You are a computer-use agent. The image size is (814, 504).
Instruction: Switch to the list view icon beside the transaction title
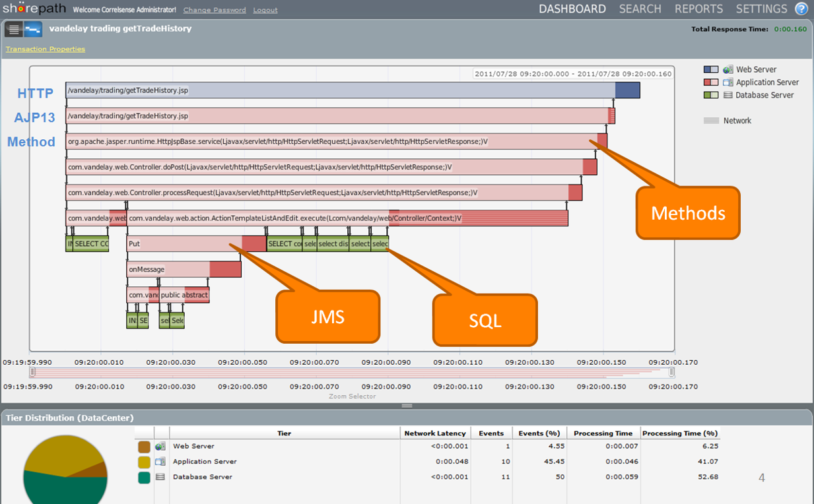pyautogui.click(x=14, y=29)
